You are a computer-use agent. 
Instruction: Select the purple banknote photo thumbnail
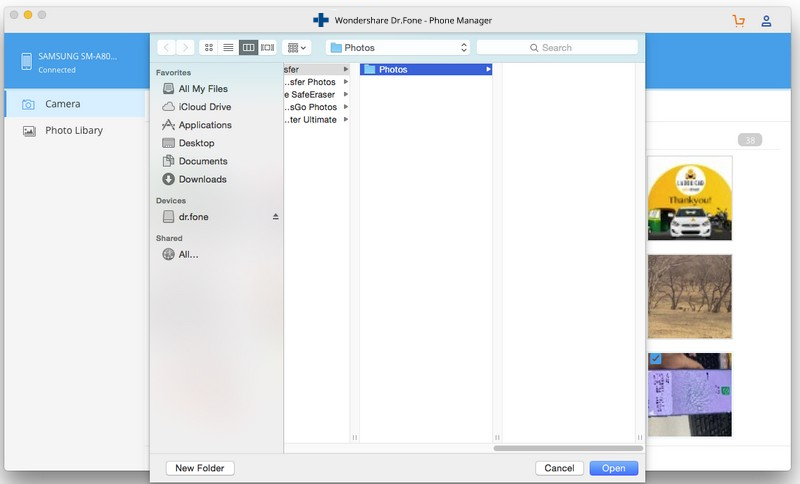coord(690,395)
